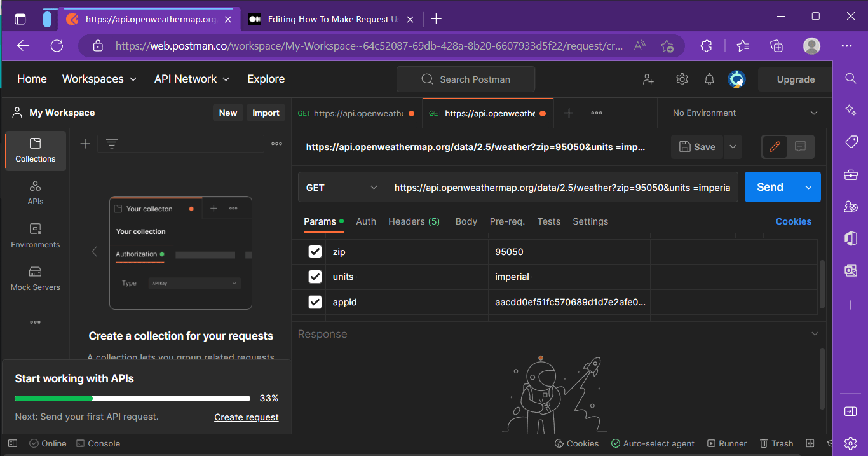Open the Workspaces dropdown menu
868x456 pixels.
[99, 79]
